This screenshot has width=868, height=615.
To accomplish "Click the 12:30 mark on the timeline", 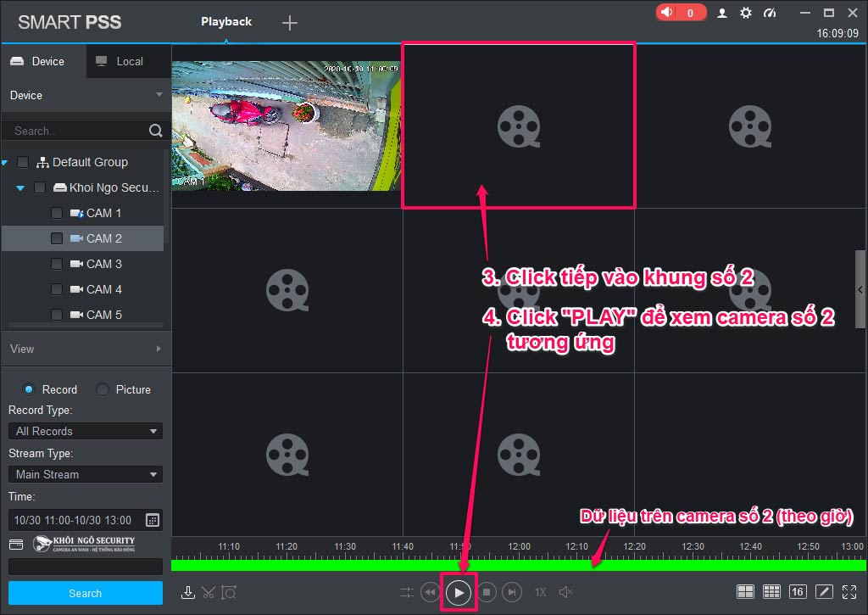I will (693, 546).
